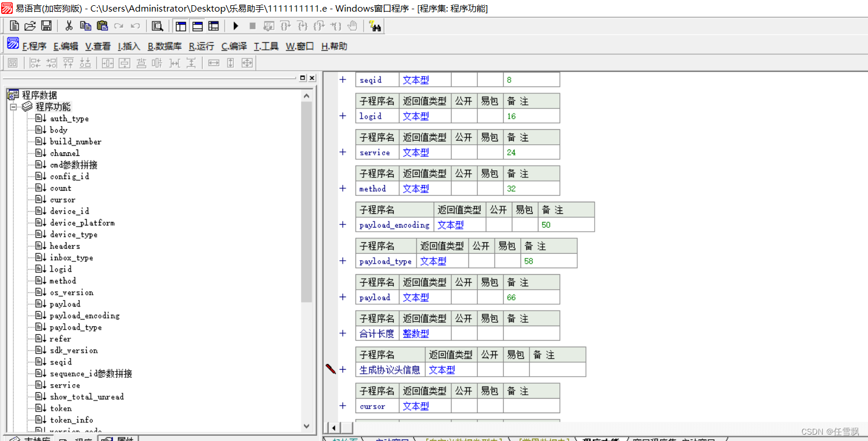Toggle 易包 cell for payload subroutine

(x=490, y=297)
